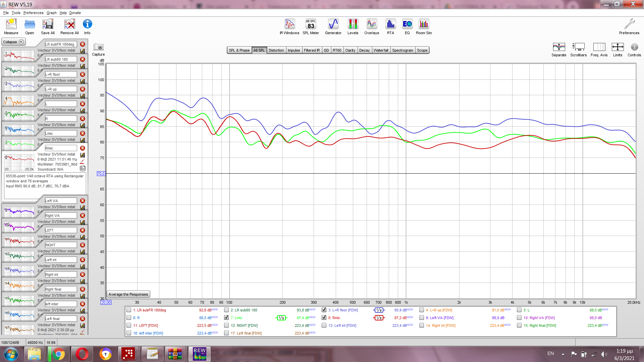Open the Graph menu
This screenshot has height=362, width=644.
[51, 13]
